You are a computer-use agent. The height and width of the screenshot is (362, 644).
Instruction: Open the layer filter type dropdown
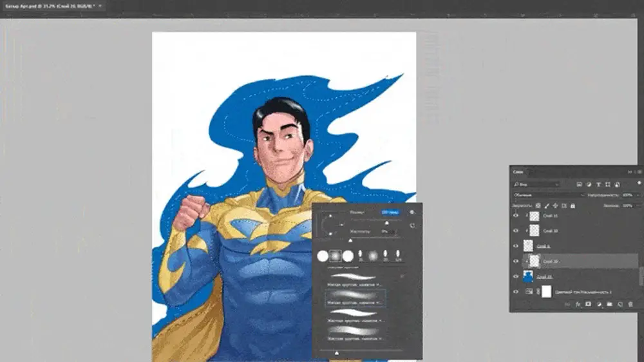pos(536,184)
